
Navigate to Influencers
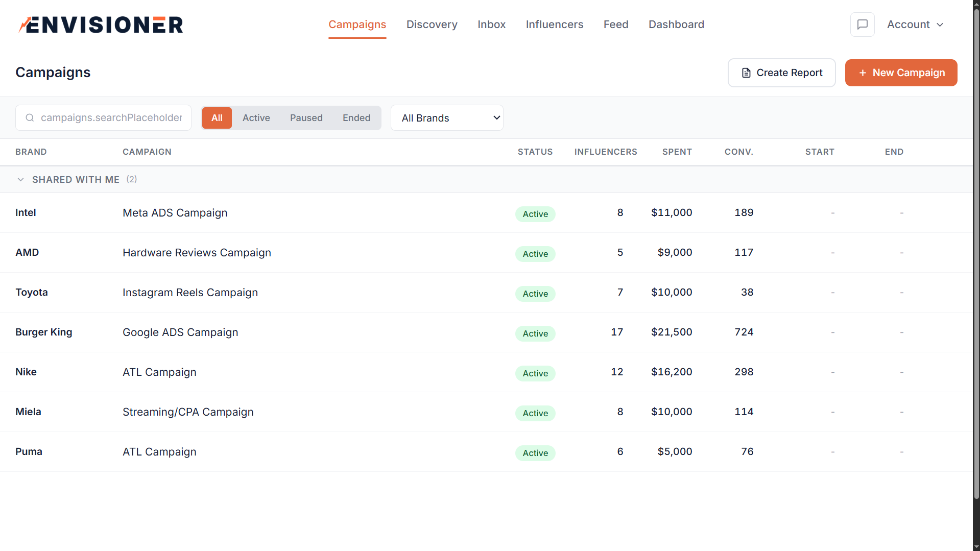pos(554,24)
